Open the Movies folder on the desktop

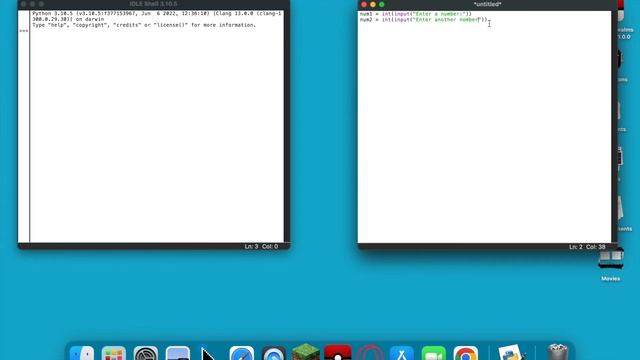[x=611, y=264]
